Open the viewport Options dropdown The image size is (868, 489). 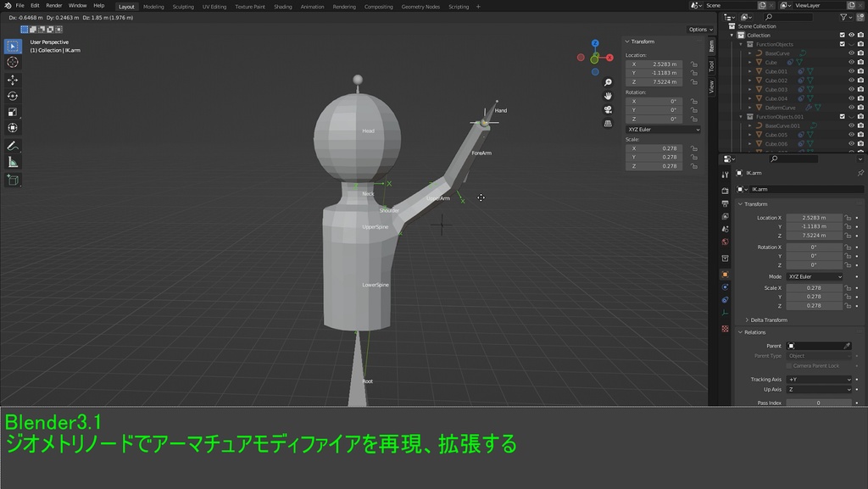[700, 30]
